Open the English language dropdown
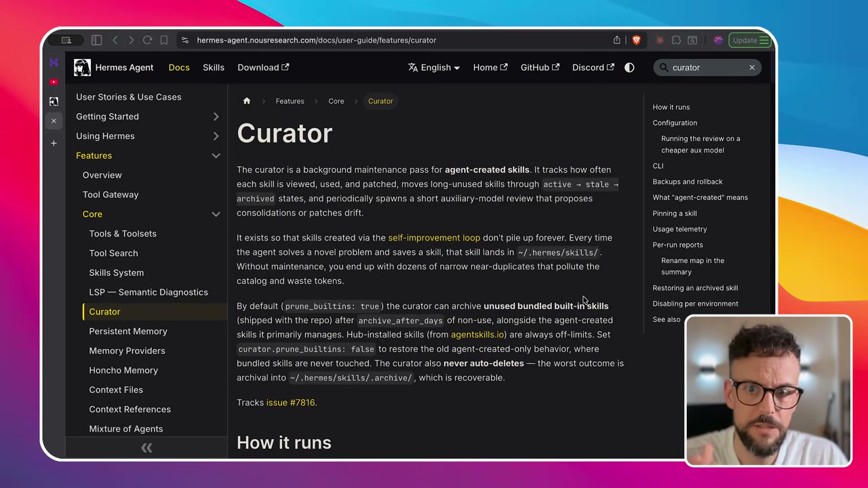This screenshot has height=488, width=868. coord(434,68)
